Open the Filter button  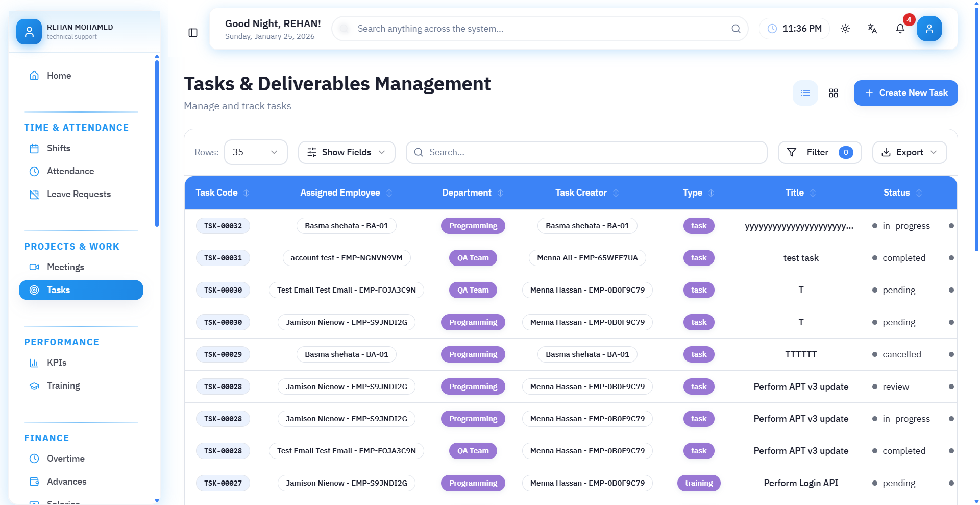(819, 152)
